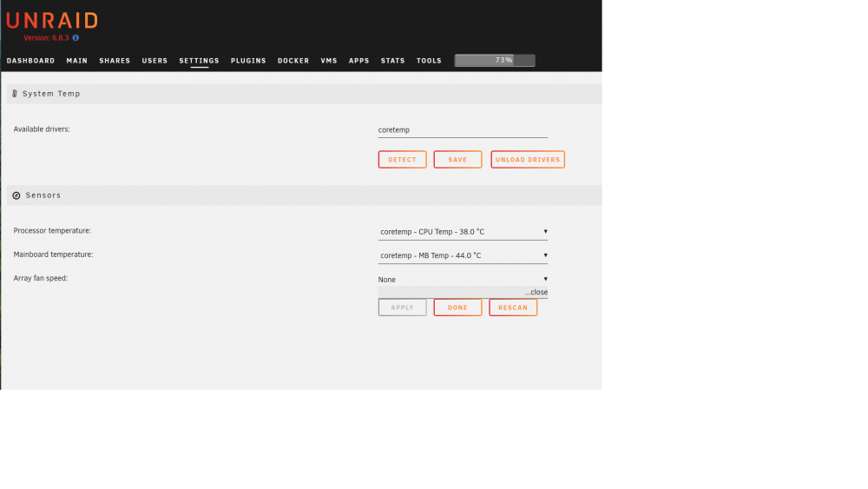Image resolution: width=868 pixels, height=489 pixels.
Task: Open Mainboard temperature dropdown
Action: [463, 255]
